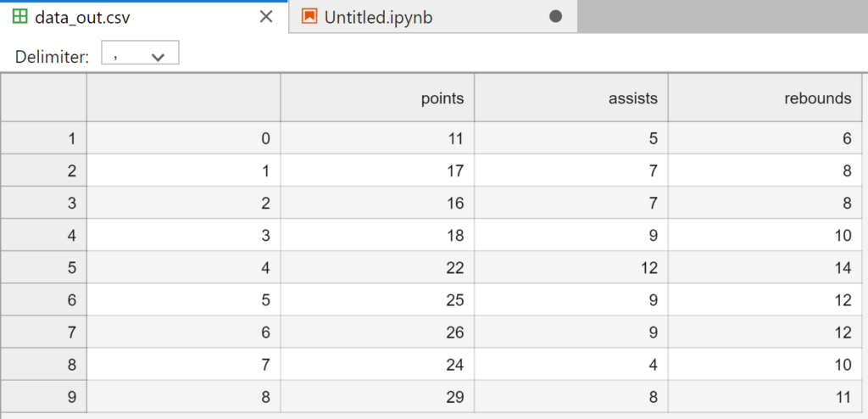Click the rebounds column header
The width and height of the screenshot is (868, 419).
tap(765, 98)
